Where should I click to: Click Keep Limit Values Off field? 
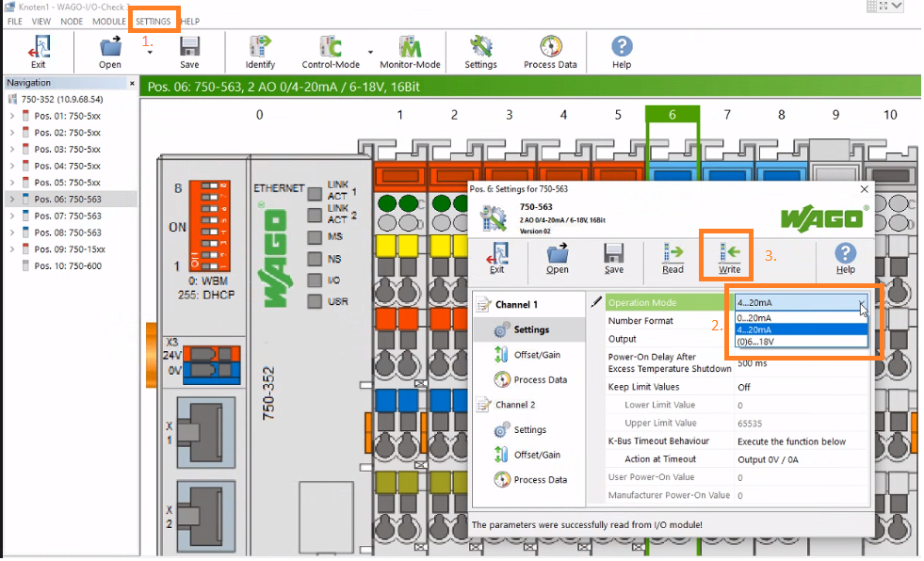(x=802, y=388)
